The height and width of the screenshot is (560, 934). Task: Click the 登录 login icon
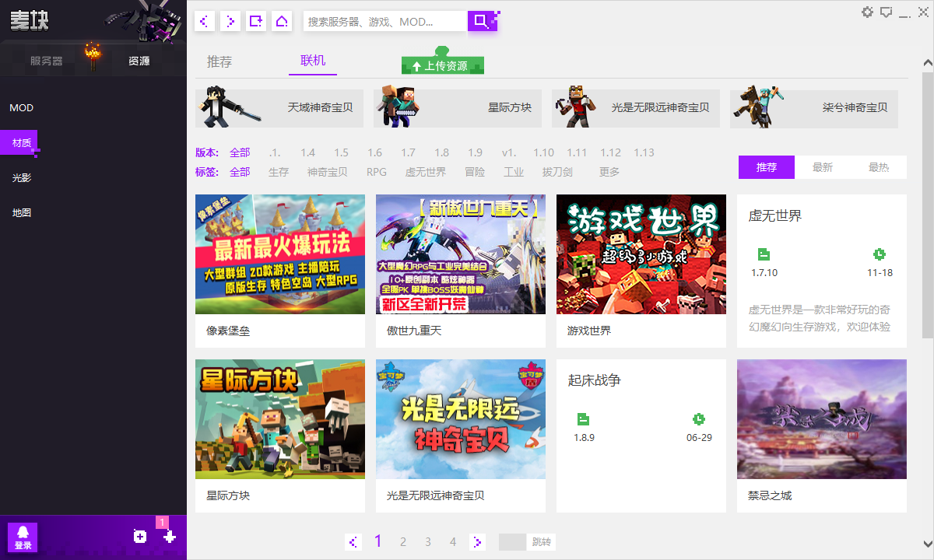coord(23,537)
